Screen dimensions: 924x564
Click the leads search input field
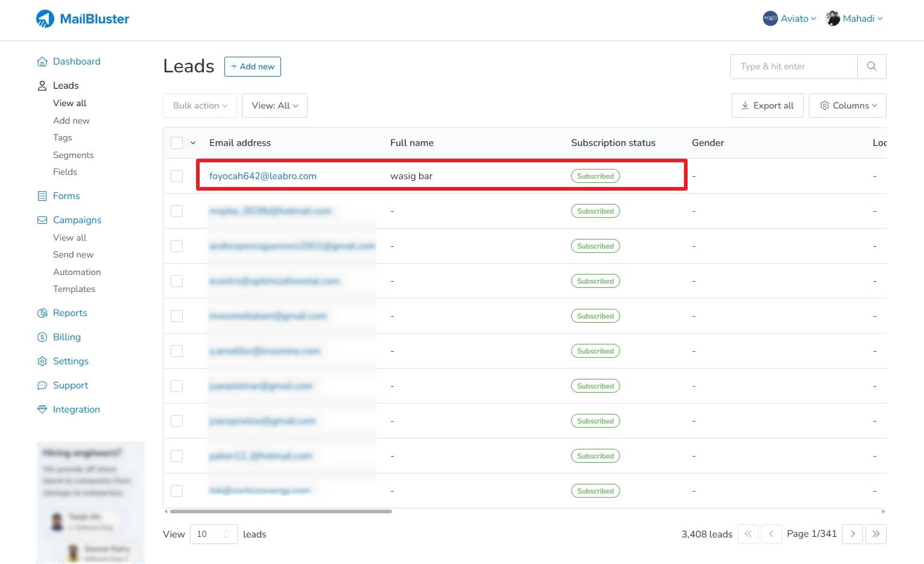coord(794,66)
